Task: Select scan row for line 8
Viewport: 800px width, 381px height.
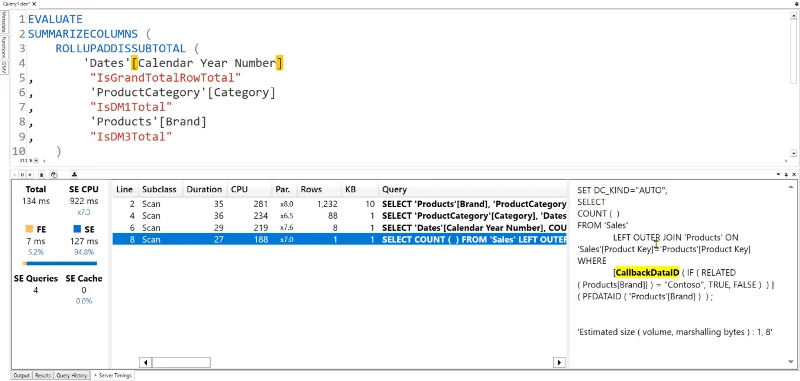Action: [340, 239]
